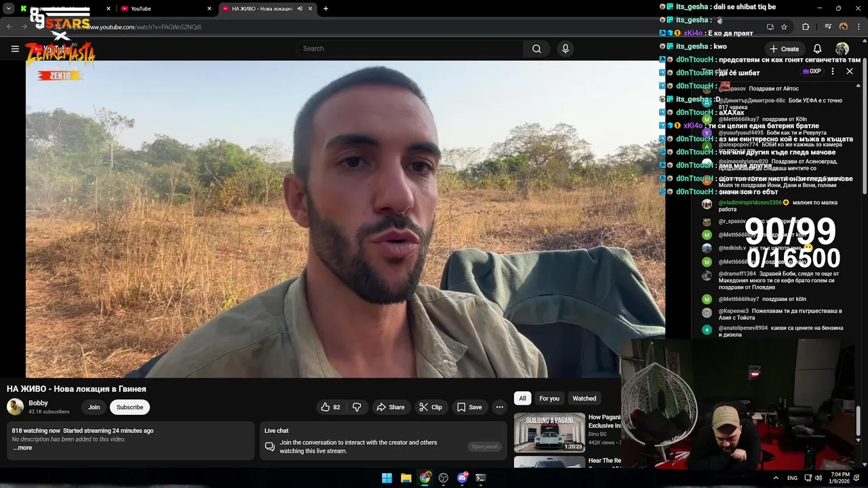Open volume control in system tray

(820, 478)
